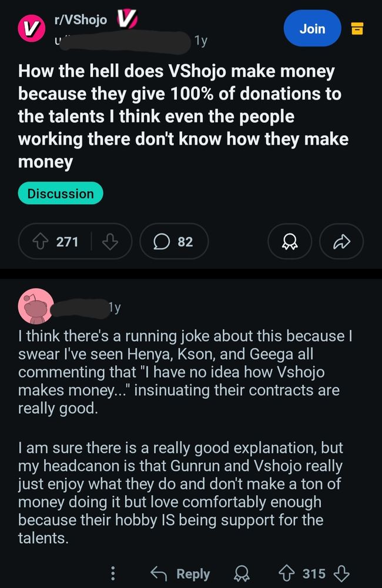Image resolution: width=382 pixels, height=588 pixels.
Task: Tap the commenter's pink avatar
Action: click(36, 307)
